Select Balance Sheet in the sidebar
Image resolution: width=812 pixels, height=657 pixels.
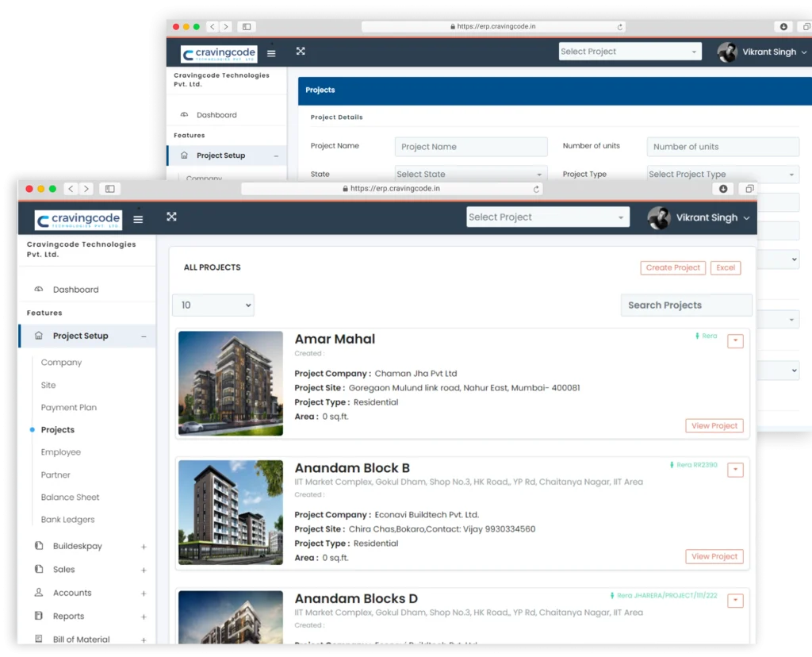click(x=71, y=498)
